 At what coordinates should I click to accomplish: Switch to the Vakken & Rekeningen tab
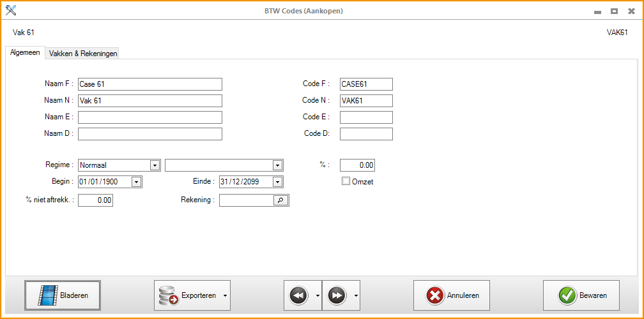point(82,54)
